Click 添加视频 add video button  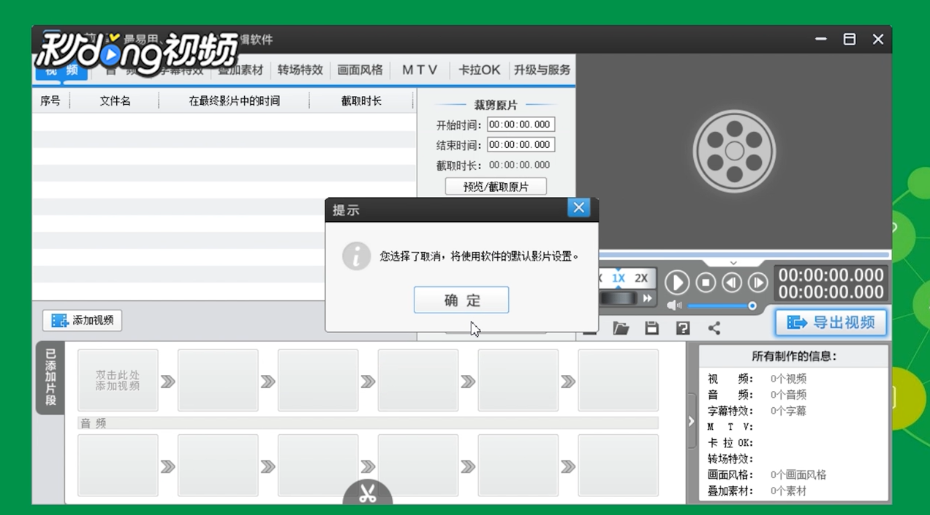click(82, 320)
